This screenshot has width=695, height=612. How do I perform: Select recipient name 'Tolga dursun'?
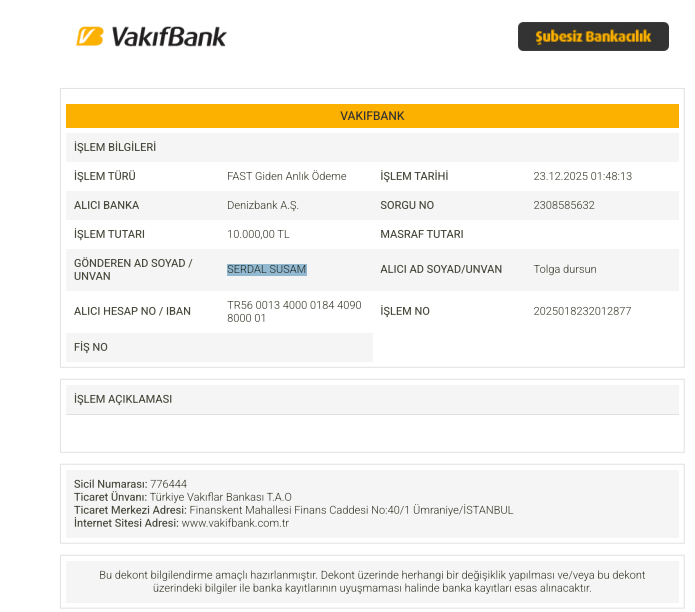coord(565,269)
